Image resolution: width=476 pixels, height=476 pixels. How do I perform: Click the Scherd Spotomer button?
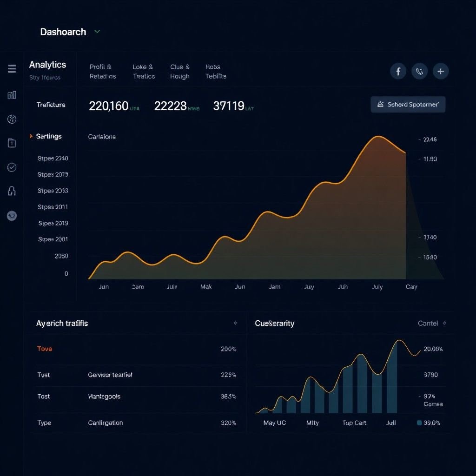pos(408,104)
